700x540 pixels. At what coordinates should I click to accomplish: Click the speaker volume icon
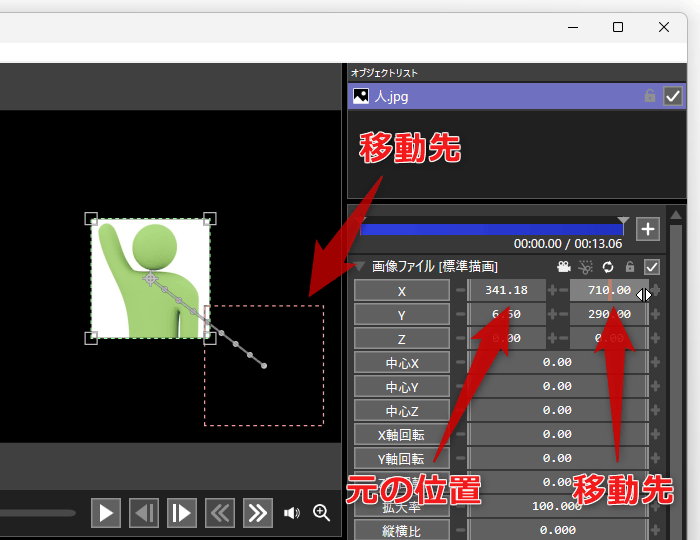coord(292,513)
